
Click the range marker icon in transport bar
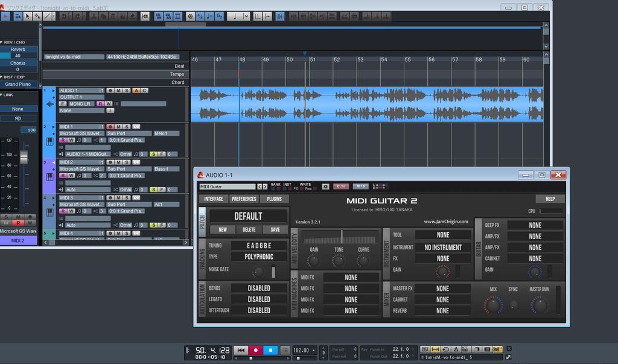[x=436, y=350]
